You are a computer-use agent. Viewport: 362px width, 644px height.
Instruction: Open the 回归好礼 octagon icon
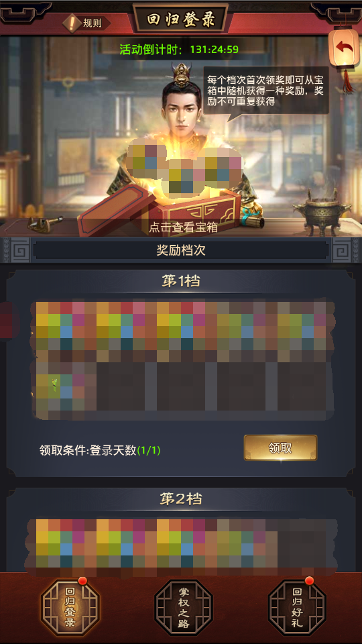pos(297,608)
